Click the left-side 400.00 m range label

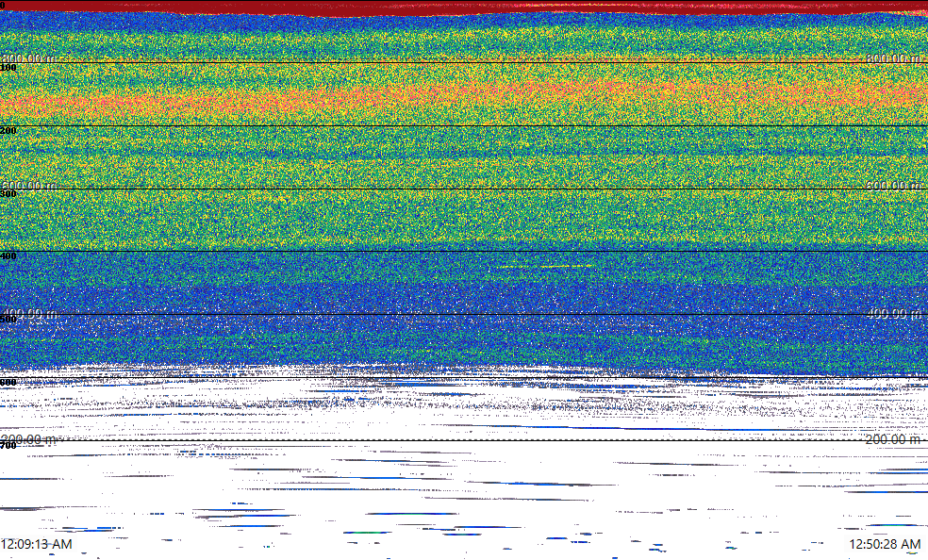(x=29, y=313)
